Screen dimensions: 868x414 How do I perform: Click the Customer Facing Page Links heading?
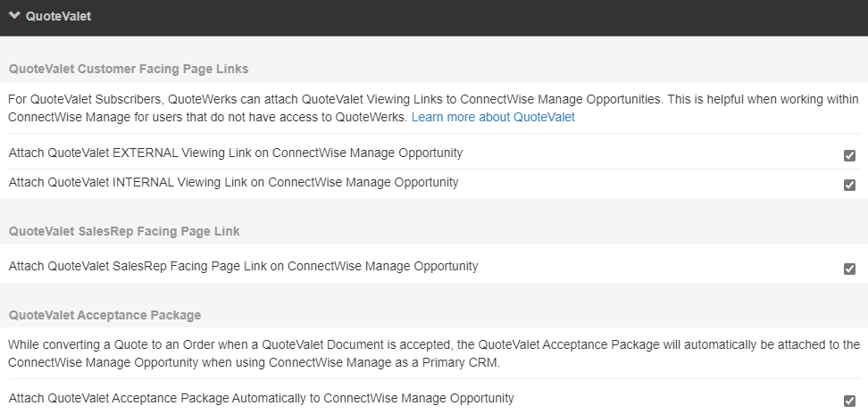[x=129, y=68]
